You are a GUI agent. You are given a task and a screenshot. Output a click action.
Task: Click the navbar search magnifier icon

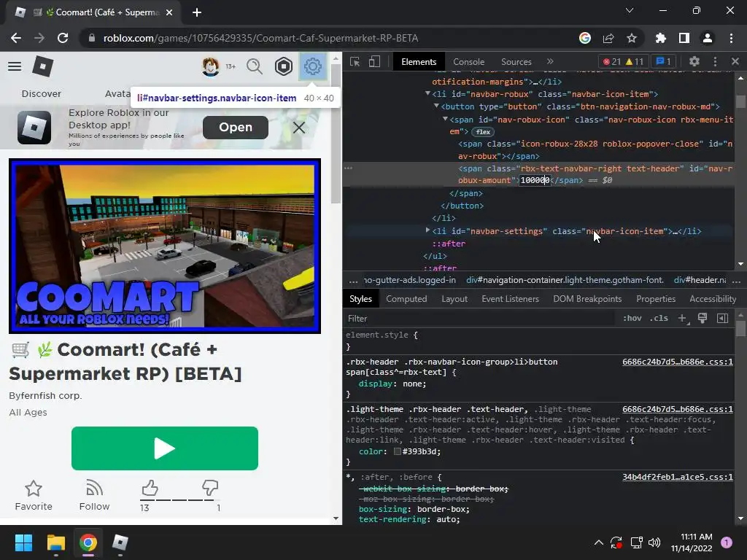tap(255, 66)
